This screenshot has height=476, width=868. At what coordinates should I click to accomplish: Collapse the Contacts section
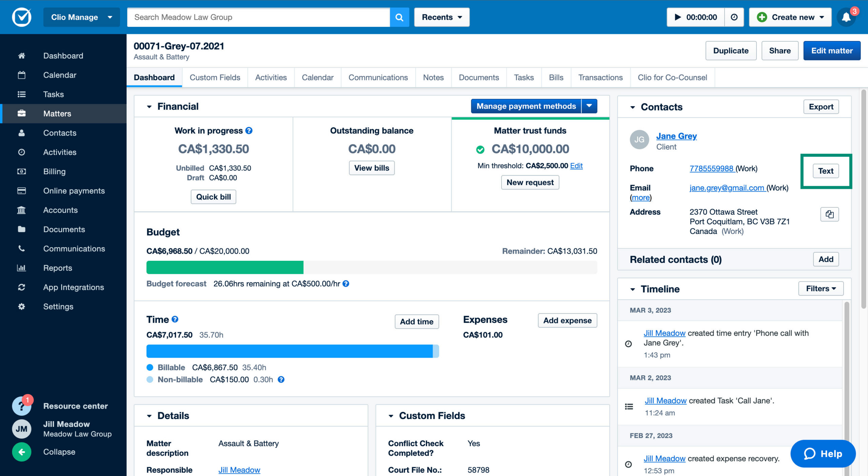click(632, 107)
